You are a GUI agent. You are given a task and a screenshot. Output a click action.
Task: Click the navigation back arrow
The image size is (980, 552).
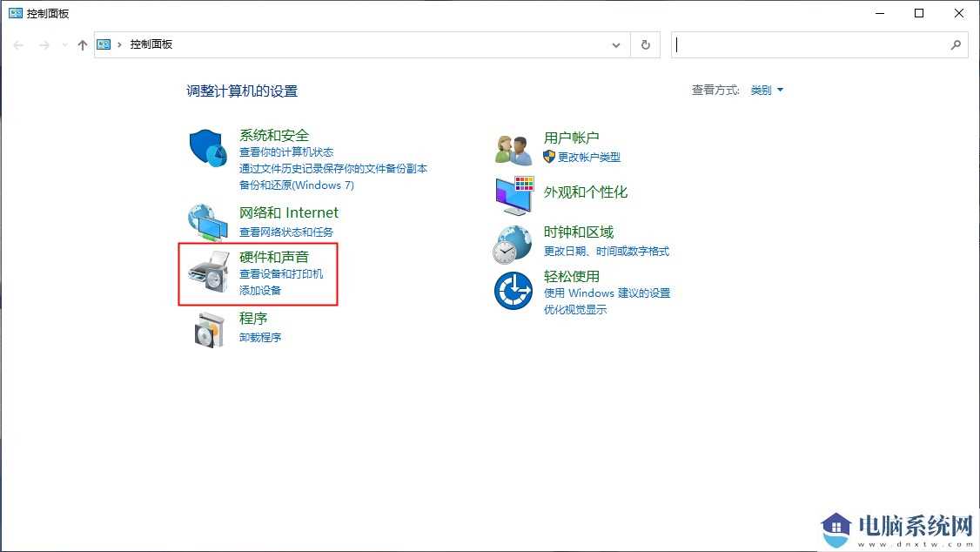[17, 44]
